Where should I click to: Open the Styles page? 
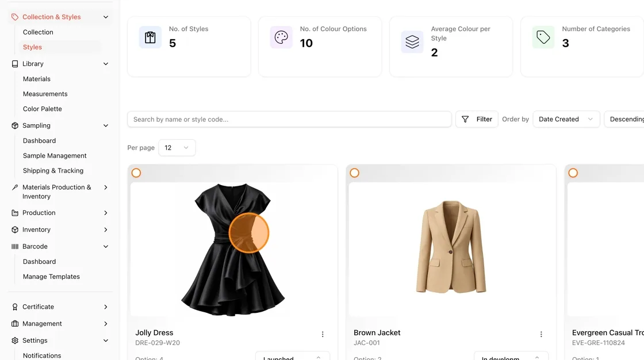tap(32, 47)
